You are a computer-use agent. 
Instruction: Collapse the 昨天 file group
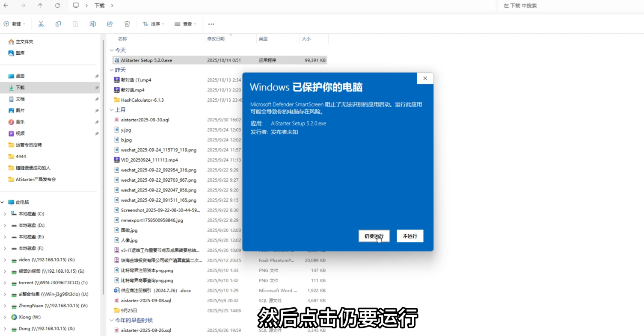pyautogui.click(x=112, y=70)
